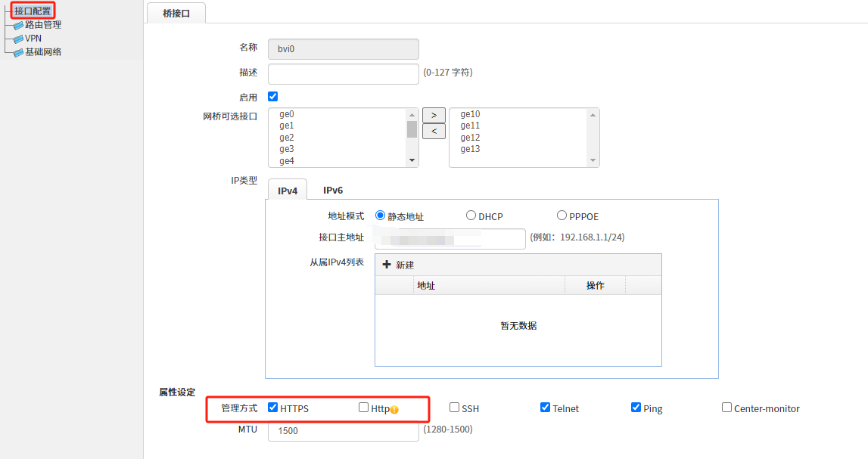Move interface right with > arrow
The image size is (868, 459).
pyautogui.click(x=434, y=116)
